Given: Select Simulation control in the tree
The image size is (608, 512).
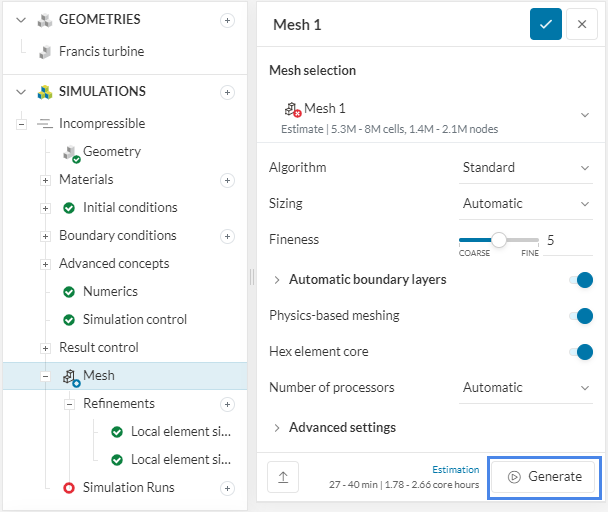Looking at the screenshot, I should tap(135, 320).
